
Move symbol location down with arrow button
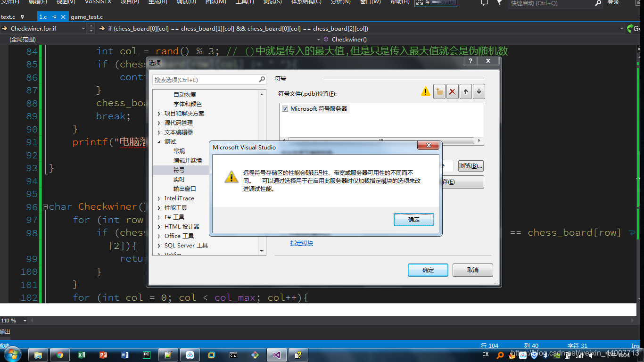coord(479,92)
